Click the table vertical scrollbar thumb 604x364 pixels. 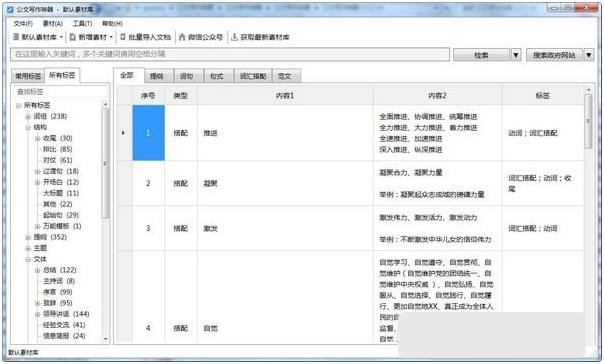point(588,121)
